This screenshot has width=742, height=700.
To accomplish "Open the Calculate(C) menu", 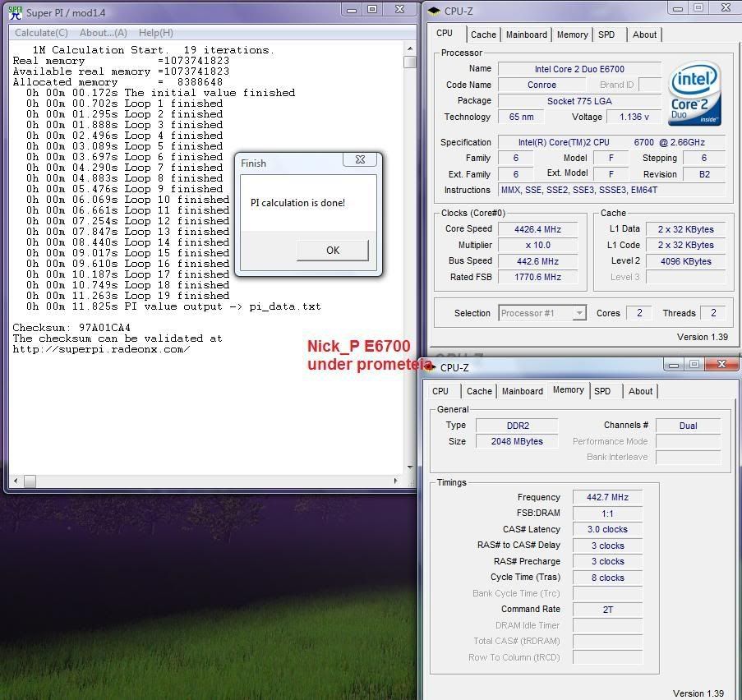I will point(42,33).
